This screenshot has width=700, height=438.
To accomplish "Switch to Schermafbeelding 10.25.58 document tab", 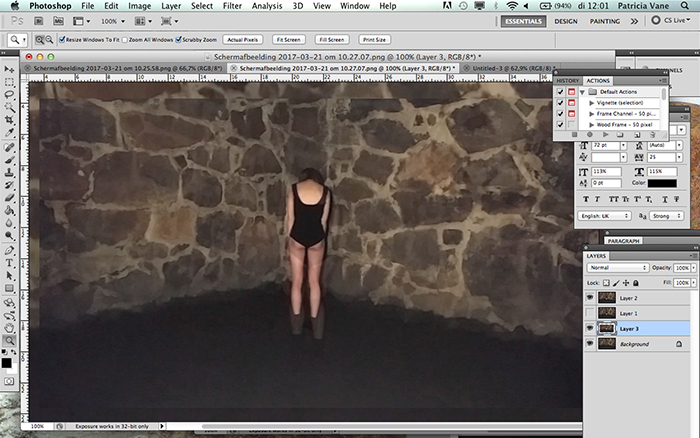I will coord(124,68).
